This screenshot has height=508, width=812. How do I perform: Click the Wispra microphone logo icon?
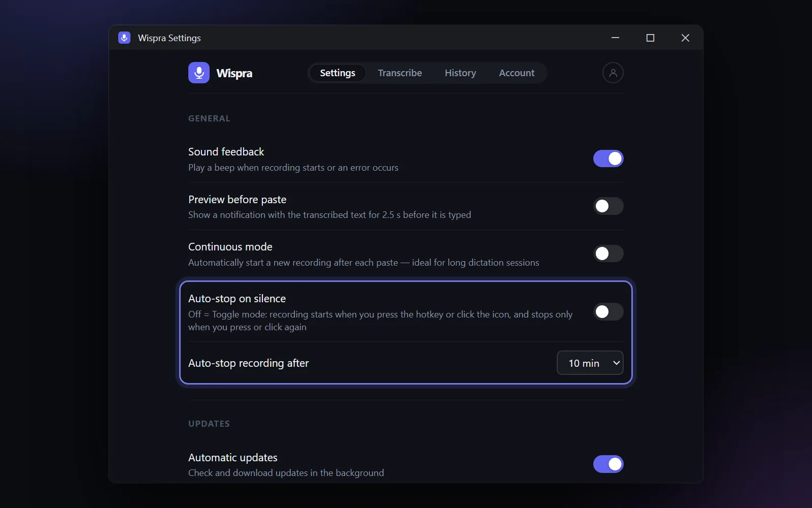point(199,73)
